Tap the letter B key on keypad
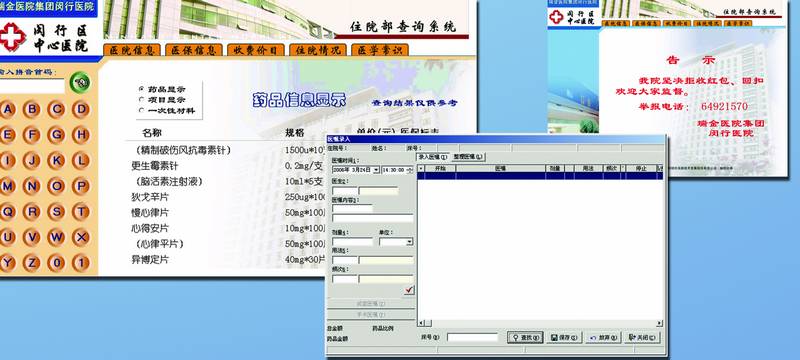 click(x=32, y=109)
